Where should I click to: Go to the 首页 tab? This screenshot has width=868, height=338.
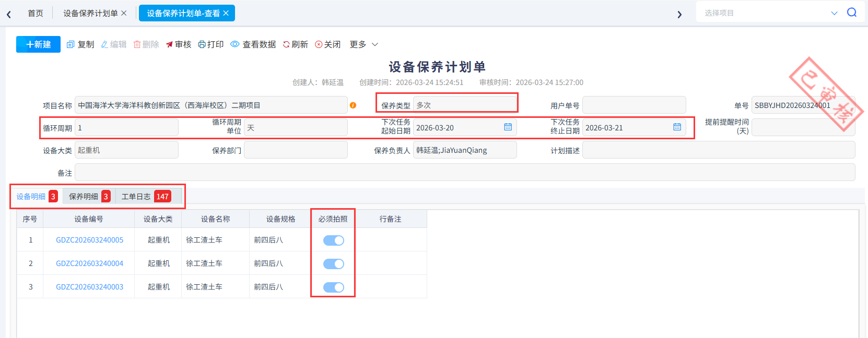(36, 13)
